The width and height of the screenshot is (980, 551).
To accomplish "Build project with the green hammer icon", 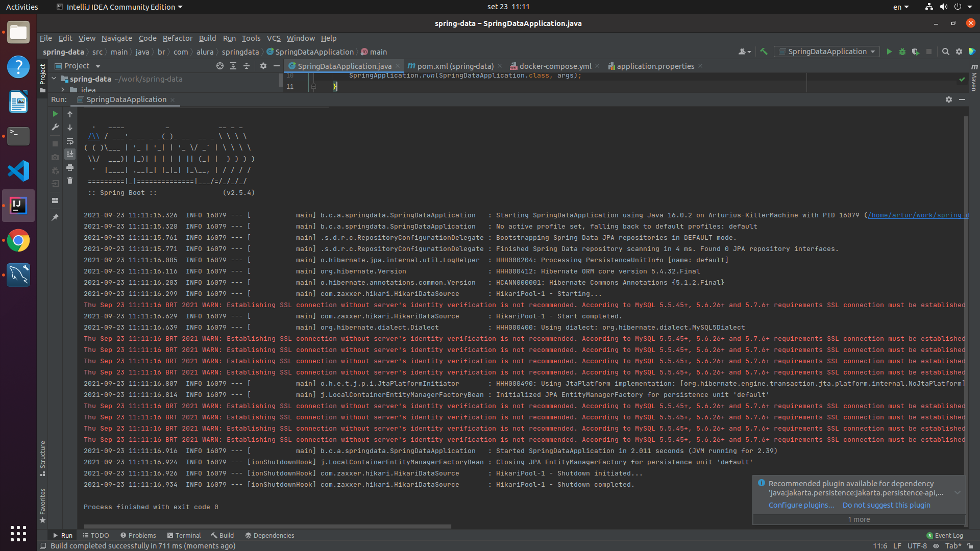I will (x=764, y=52).
